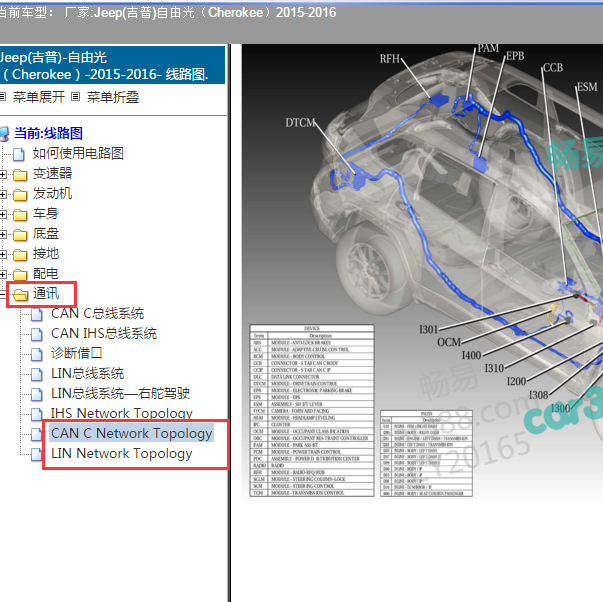Select the 车身 tree label
Screen dimensions: 603x602
point(46,213)
